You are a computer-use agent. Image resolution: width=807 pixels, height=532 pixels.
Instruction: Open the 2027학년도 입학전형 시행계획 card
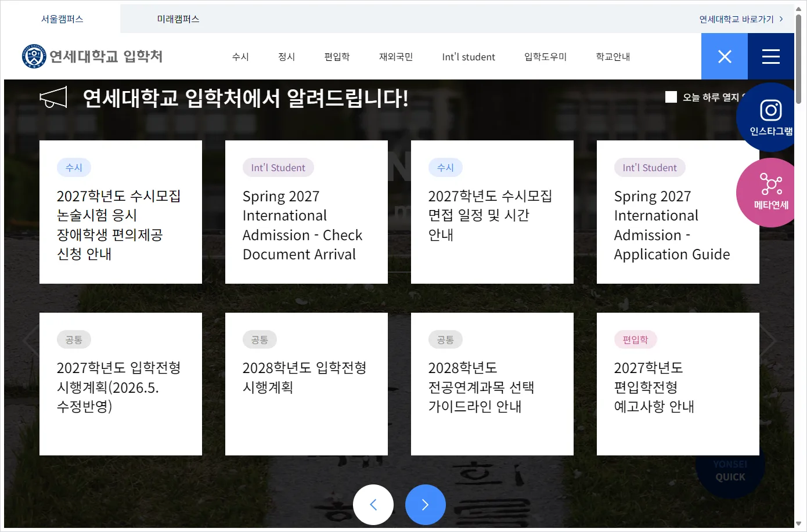tap(121, 384)
